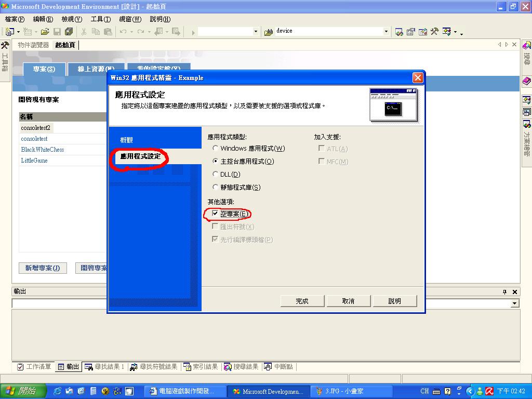532x399 pixels.
Task: Open the 說明(H) menu
Action: 160,19
